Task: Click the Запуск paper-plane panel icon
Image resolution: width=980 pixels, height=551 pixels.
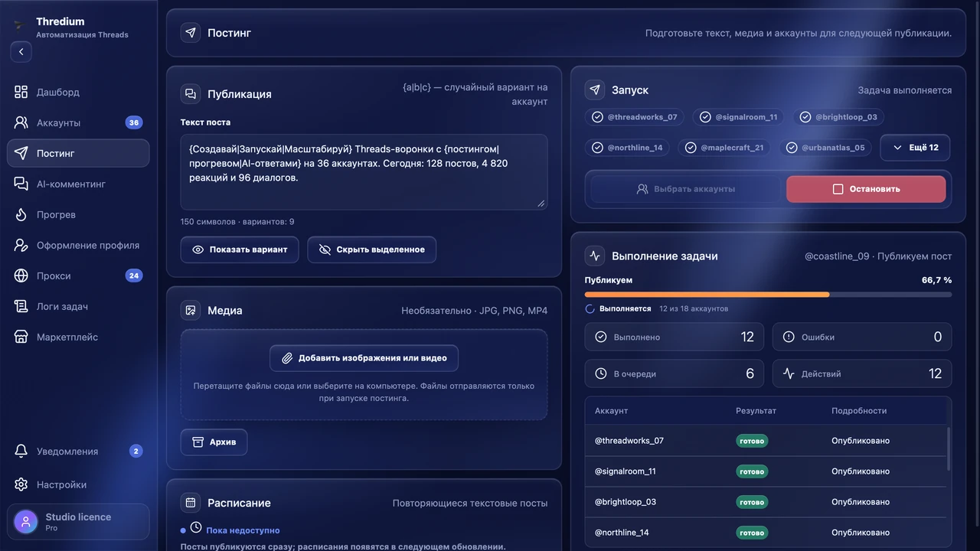Action: (595, 90)
